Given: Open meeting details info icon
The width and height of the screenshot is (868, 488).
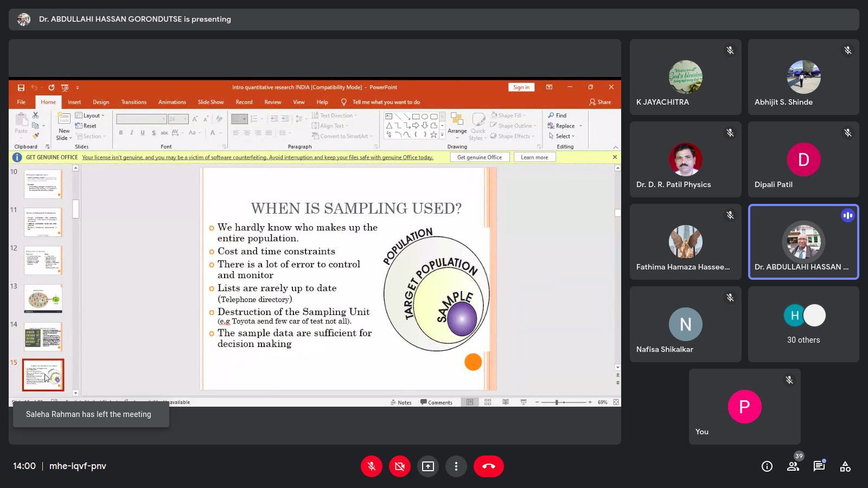Looking at the screenshot, I should click(767, 466).
